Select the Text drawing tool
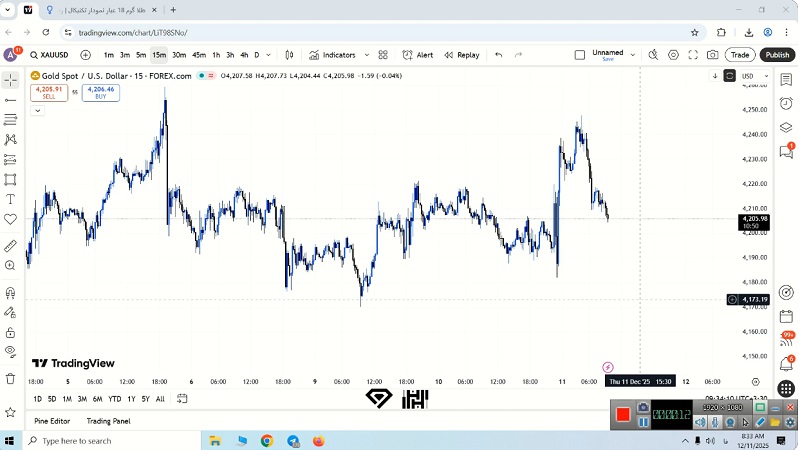 pos(11,199)
